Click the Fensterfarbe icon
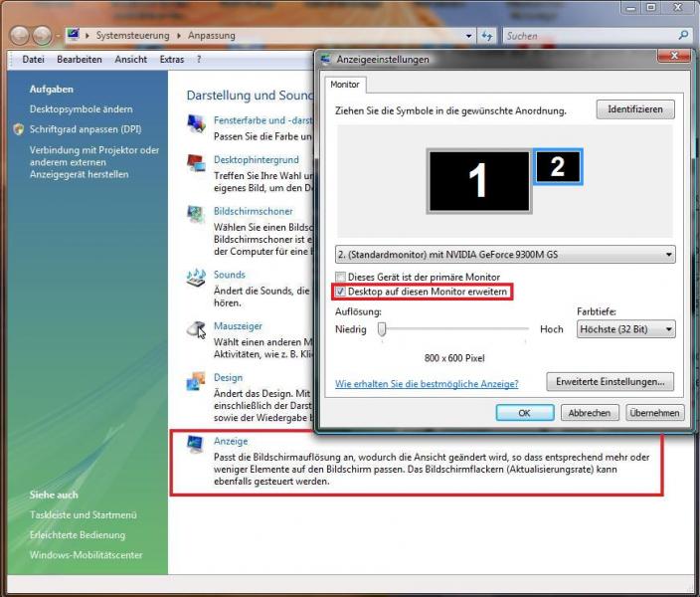This screenshot has height=597, width=700. [196, 123]
